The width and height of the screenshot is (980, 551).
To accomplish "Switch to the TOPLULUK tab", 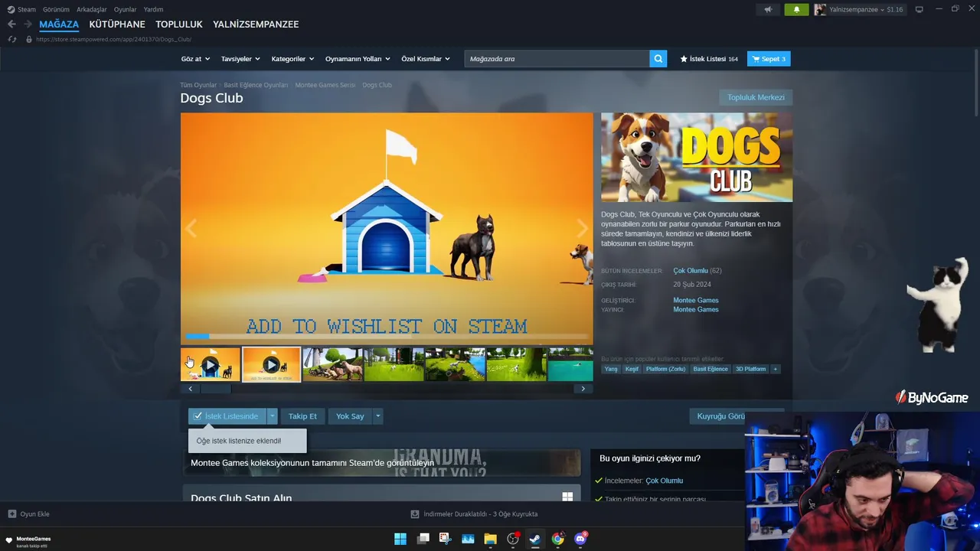I will coord(179,24).
